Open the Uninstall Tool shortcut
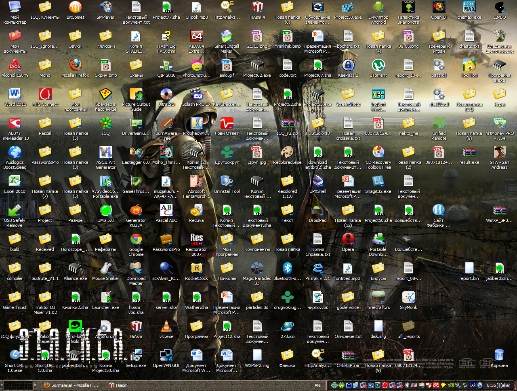 [227, 181]
